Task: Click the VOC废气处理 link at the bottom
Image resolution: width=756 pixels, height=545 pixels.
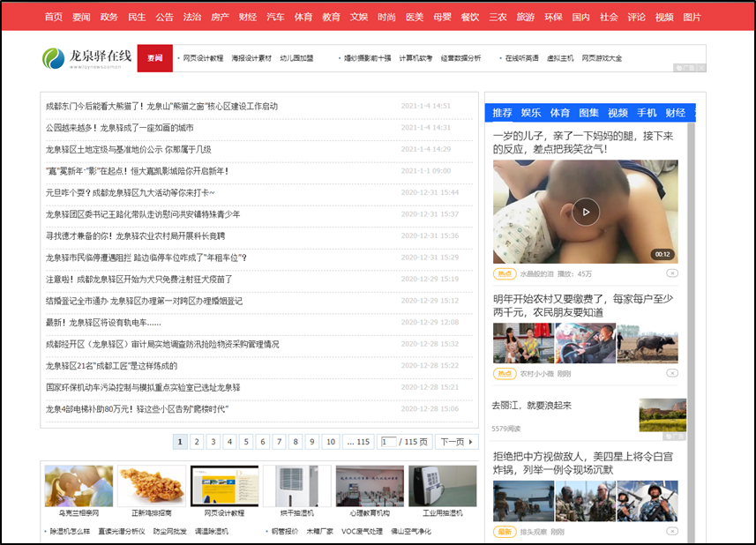Action: pyautogui.click(x=362, y=531)
